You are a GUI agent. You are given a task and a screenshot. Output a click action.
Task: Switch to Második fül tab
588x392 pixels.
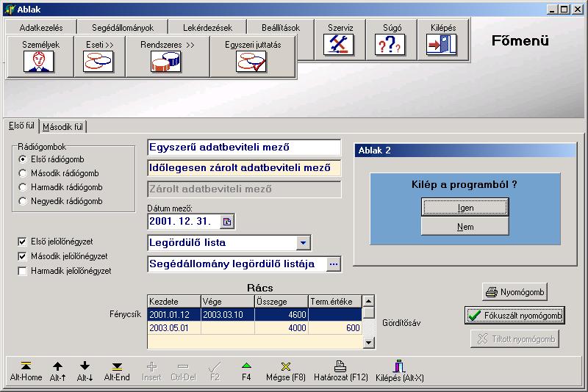tap(62, 127)
